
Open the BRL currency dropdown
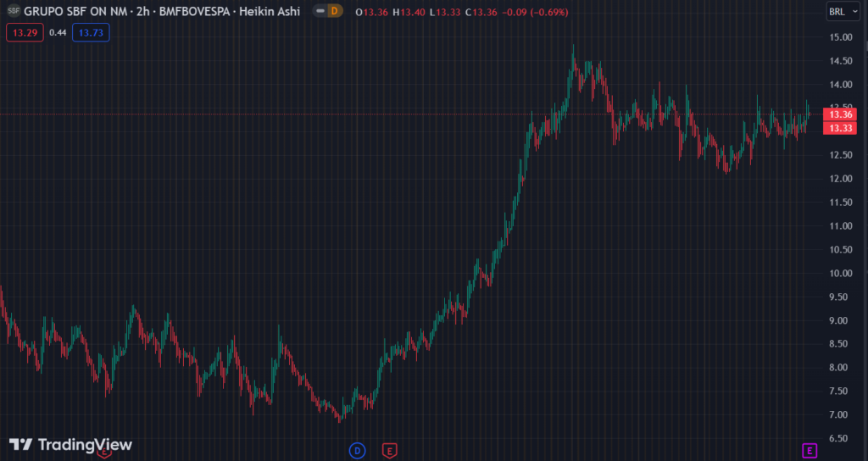coord(843,12)
